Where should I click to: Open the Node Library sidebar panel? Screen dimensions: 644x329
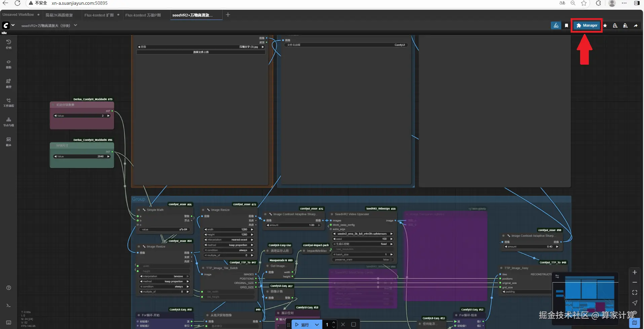pos(9,64)
